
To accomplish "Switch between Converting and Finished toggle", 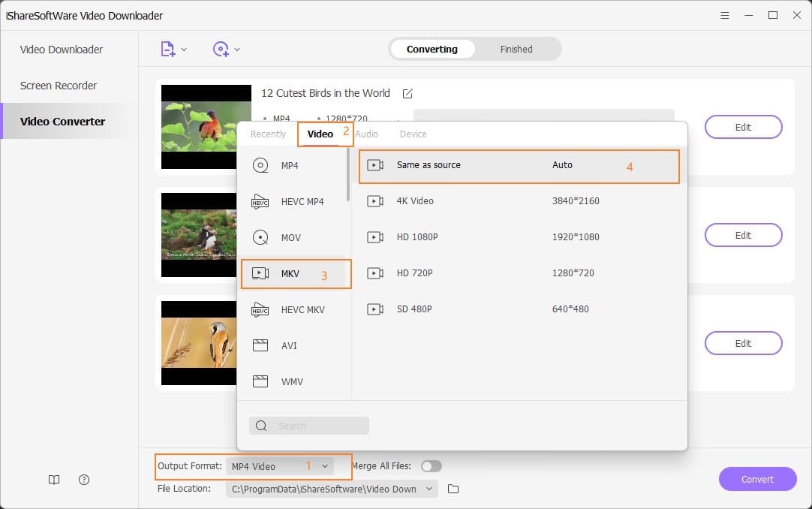I will (475, 49).
